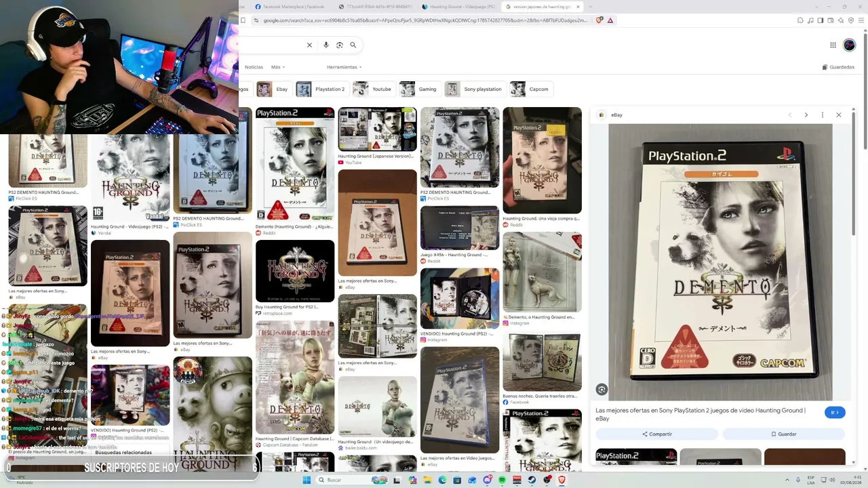Open Microsoft Edge from the taskbar
Viewport: 868px width, 488px height.
coord(442,480)
